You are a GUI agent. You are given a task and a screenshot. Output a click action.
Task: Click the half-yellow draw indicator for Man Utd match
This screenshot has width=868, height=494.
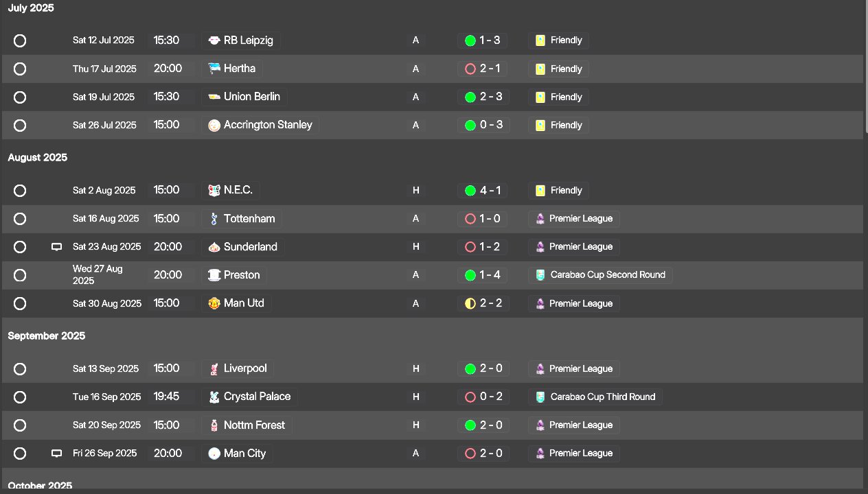[470, 303]
